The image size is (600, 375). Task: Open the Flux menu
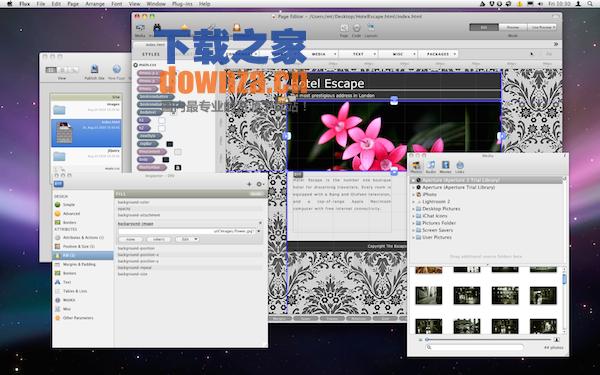tap(24, 4)
